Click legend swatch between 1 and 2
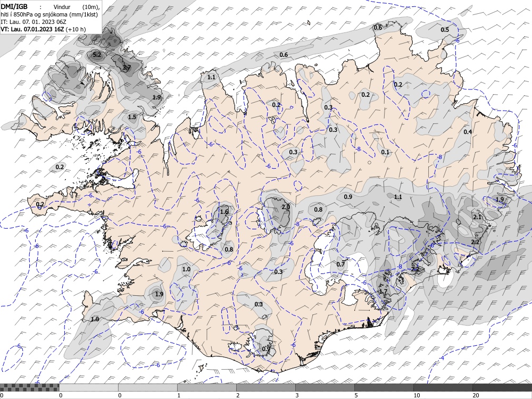This screenshot has height=399, width=532. coord(206,387)
